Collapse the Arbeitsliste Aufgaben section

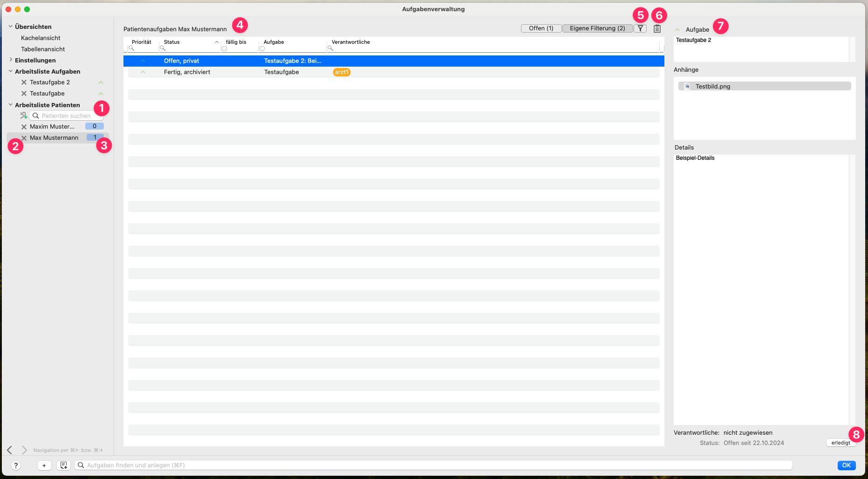point(10,71)
